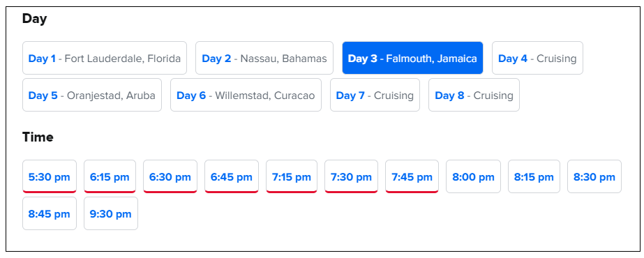The height and width of the screenshot is (258, 644).
Task: Pick the 6:45 pm time option
Action: click(232, 176)
